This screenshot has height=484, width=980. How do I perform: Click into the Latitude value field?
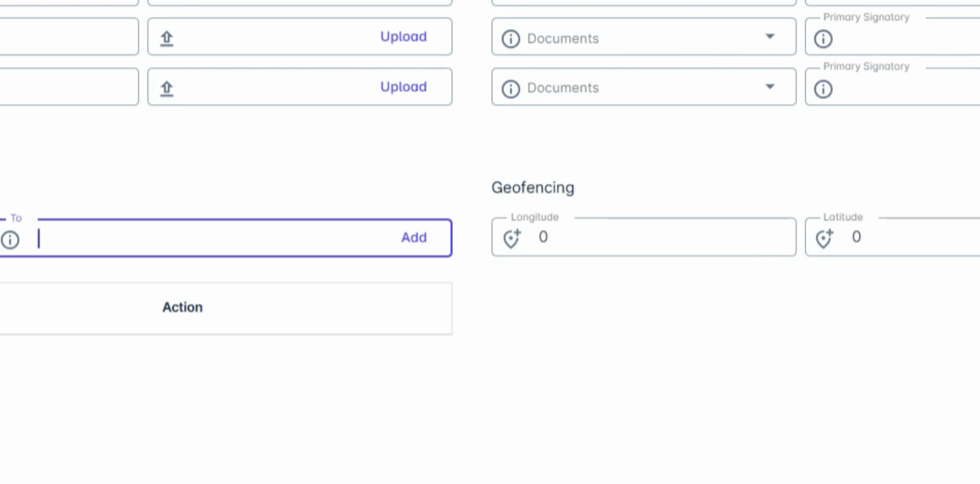tap(915, 237)
